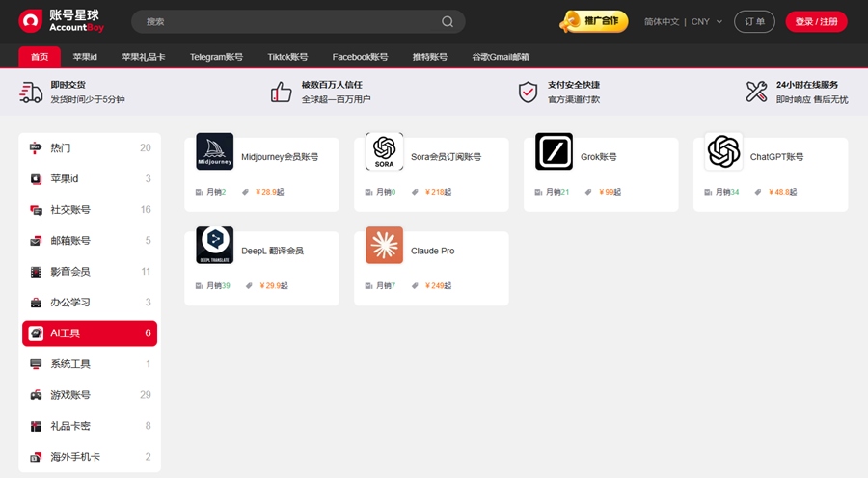Open the Sora product logo
Screen dimensions: 868x478
[x=384, y=151]
